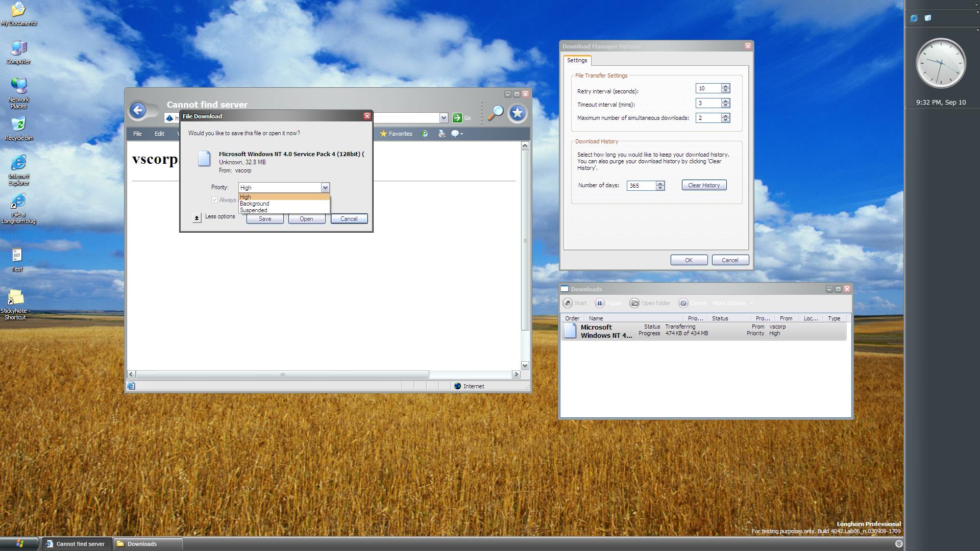980x551 pixels.
Task: Click green Go arrow beside address bar
Action: pyautogui.click(x=457, y=118)
